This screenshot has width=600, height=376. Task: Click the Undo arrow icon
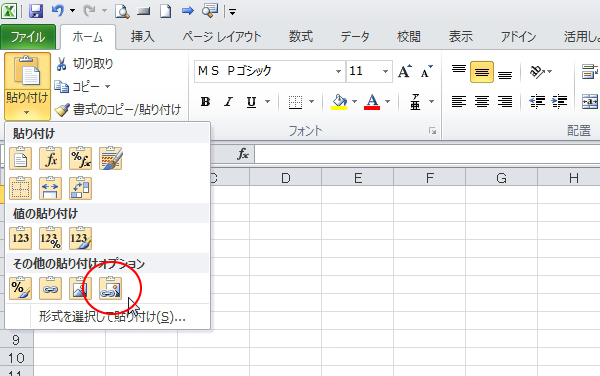pyautogui.click(x=58, y=11)
